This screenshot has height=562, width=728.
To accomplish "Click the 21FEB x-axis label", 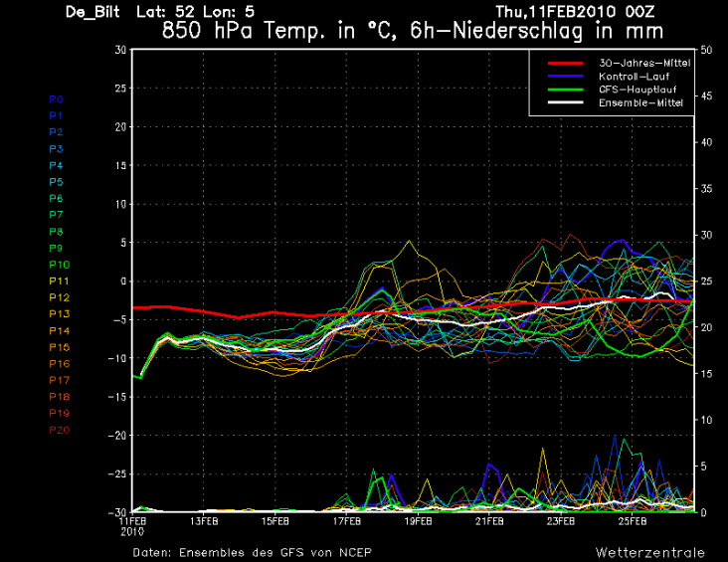I will 489,521.
